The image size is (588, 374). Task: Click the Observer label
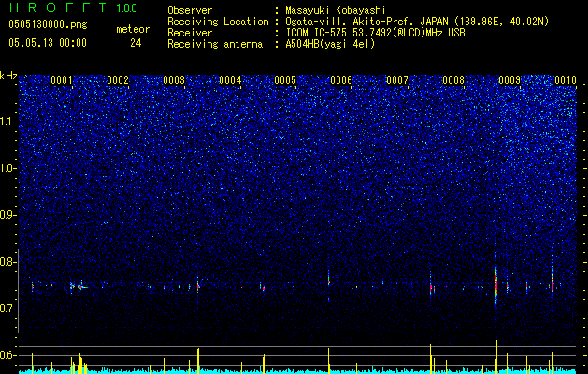pyautogui.click(x=190, y=10)
